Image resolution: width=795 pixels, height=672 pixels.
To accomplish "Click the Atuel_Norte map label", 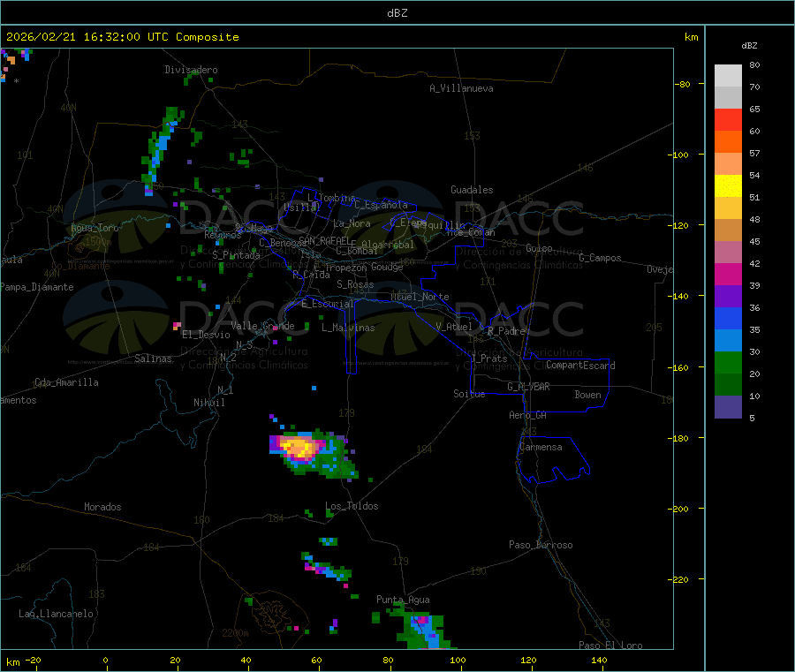I will tap(420, 297).
